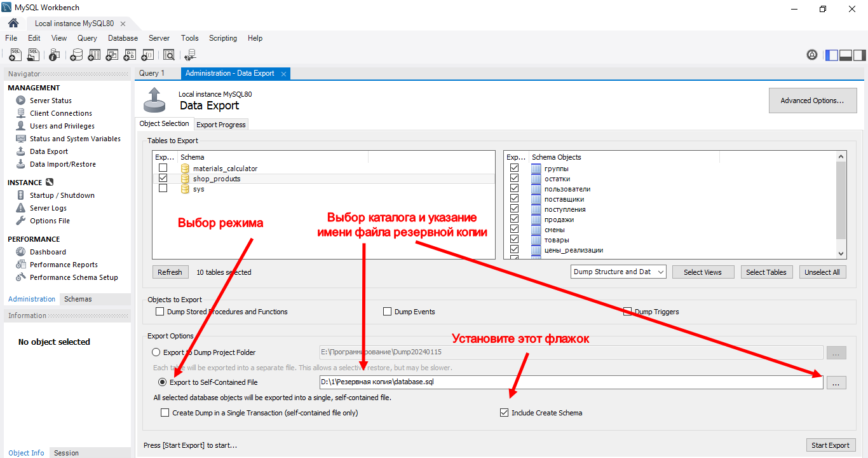Toggle the right sidebar panel icon
Viewport: 868px width, 458px height.
(x=860, y=55)
